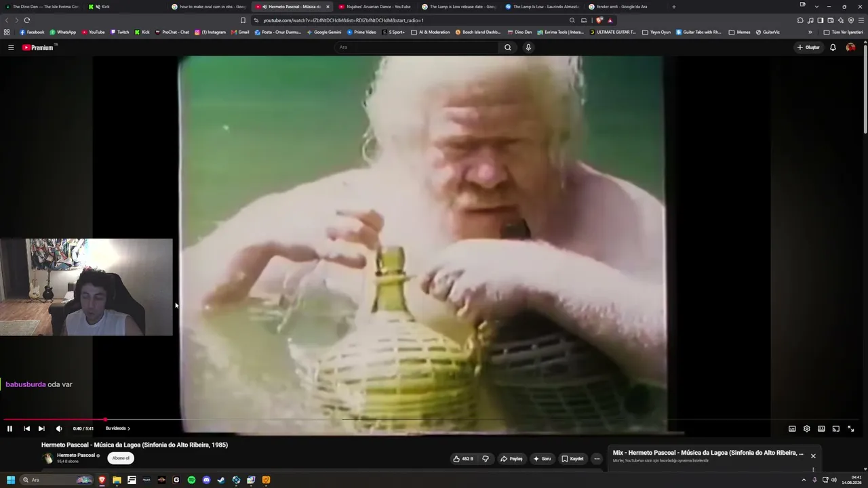Open the Gmail bookmark
Image resolution: width=868 pixels, height=488 pixels.
240,32
